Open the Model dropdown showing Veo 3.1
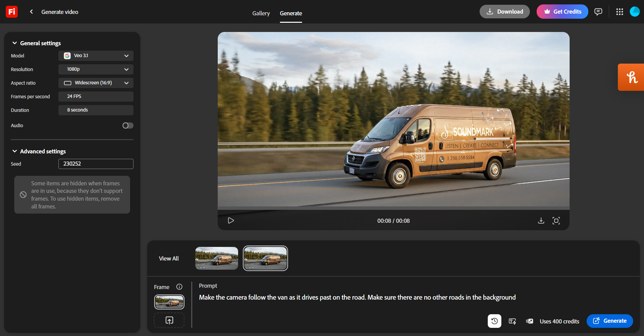The width and height of the screenshot is (644, 336). pyautogui.click(x=96, y=56)
